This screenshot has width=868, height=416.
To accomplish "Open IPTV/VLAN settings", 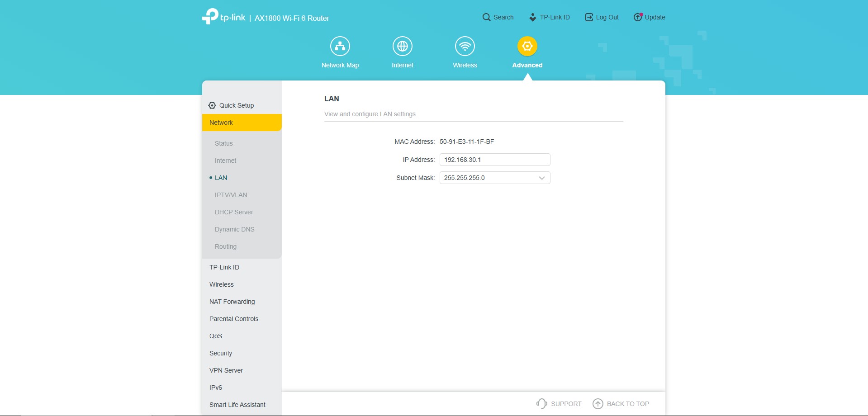I will pyautogui.click(x=231, y=195).
